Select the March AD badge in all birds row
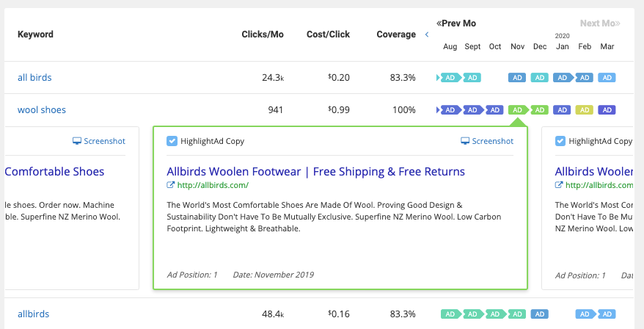 pos(607,77)
